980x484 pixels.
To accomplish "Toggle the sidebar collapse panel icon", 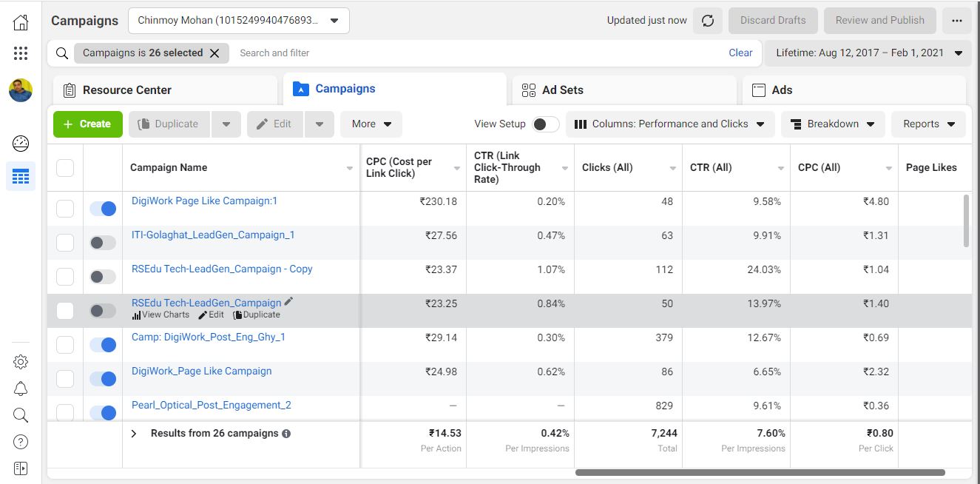I will [21, 468].
